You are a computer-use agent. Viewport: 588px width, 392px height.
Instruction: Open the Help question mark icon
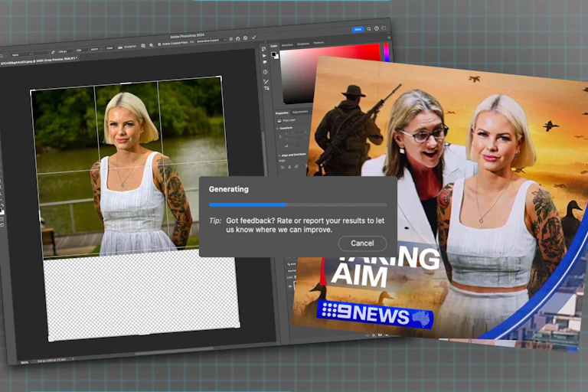coord(376,28)
